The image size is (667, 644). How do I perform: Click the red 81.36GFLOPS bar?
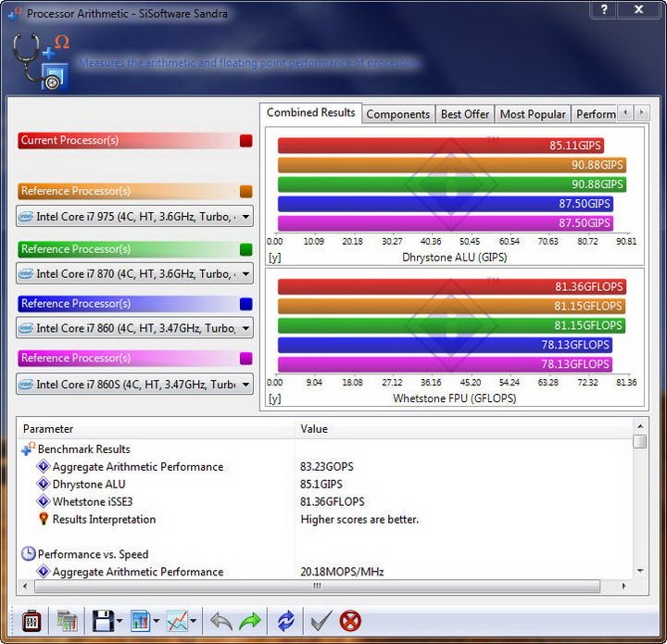coord(452,286)
